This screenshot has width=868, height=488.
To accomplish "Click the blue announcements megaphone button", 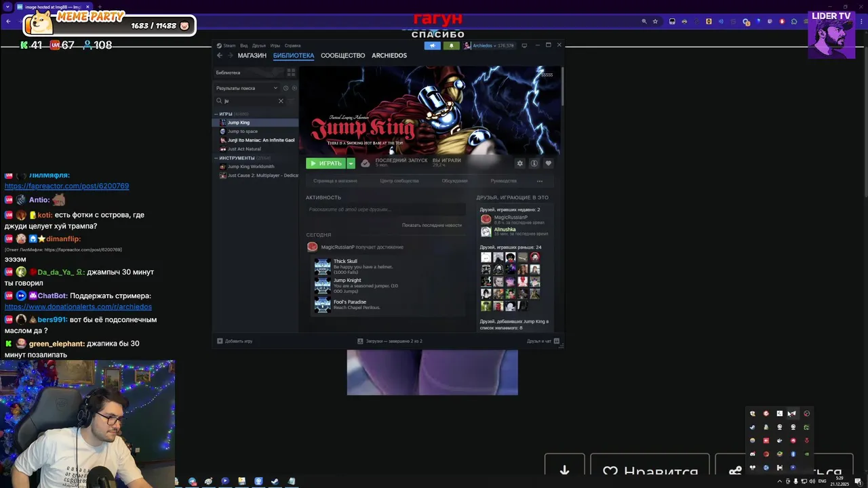I will pyautogui.click(x=432, y=45).
